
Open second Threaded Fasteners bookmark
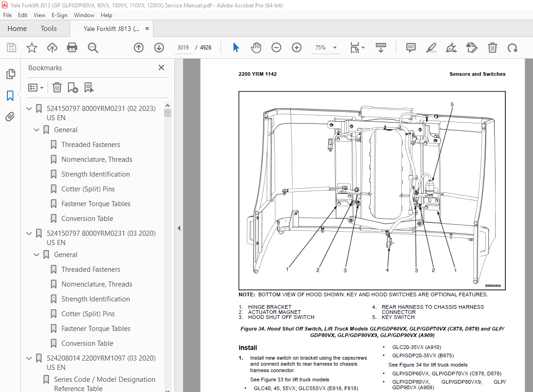[x=91, y=269]
